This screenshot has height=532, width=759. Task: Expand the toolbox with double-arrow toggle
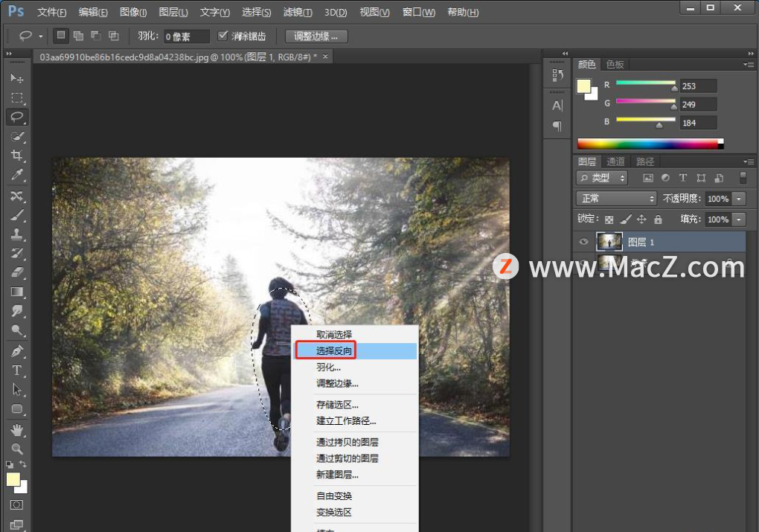(x=9, y=54)
